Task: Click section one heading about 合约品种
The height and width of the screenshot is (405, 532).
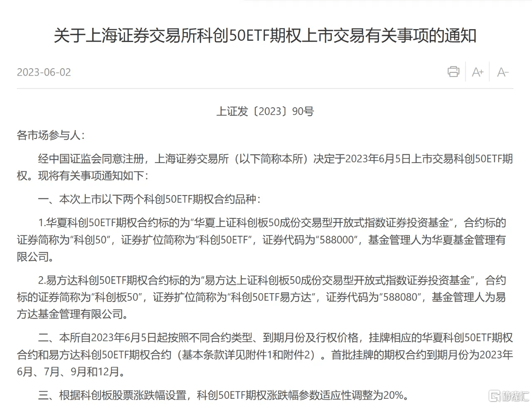Action: 150,199
